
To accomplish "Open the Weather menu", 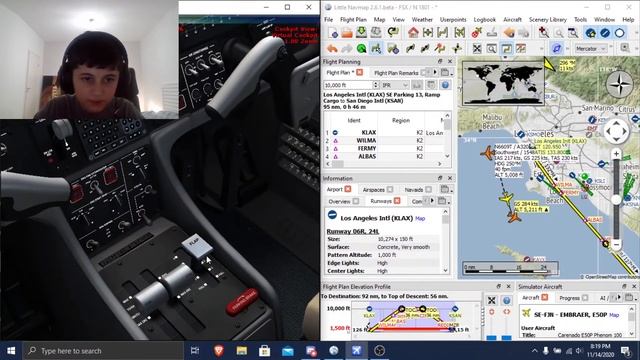I will pyautogui.click(x=422, y=20).
